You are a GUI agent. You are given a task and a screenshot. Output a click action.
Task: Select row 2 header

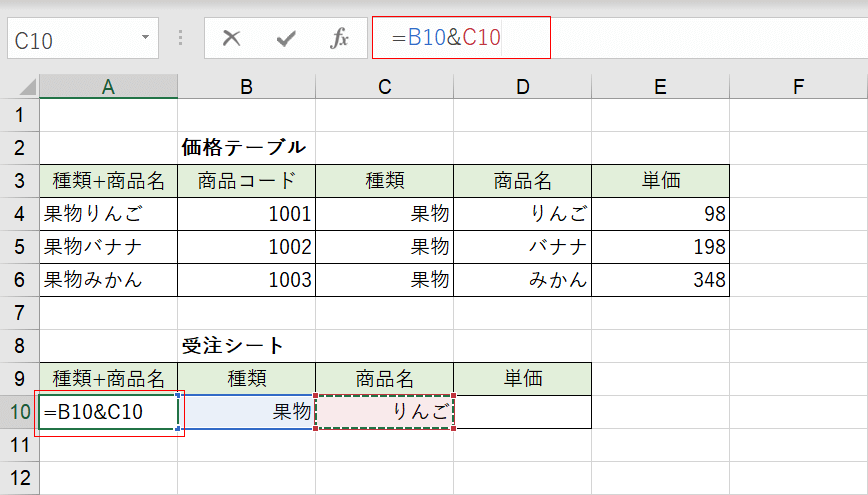(x=19, y=148)
